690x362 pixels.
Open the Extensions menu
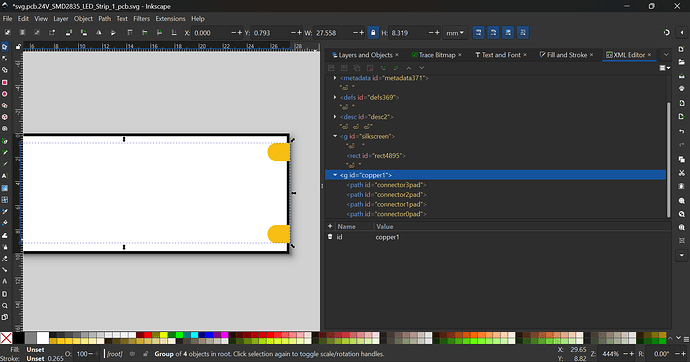click(170, 18)
